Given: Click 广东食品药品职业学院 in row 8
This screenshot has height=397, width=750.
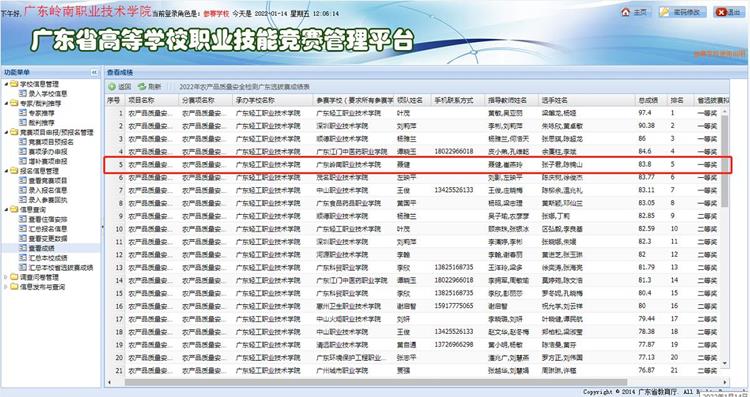Looking at the screenshot, I should (349, 203).
